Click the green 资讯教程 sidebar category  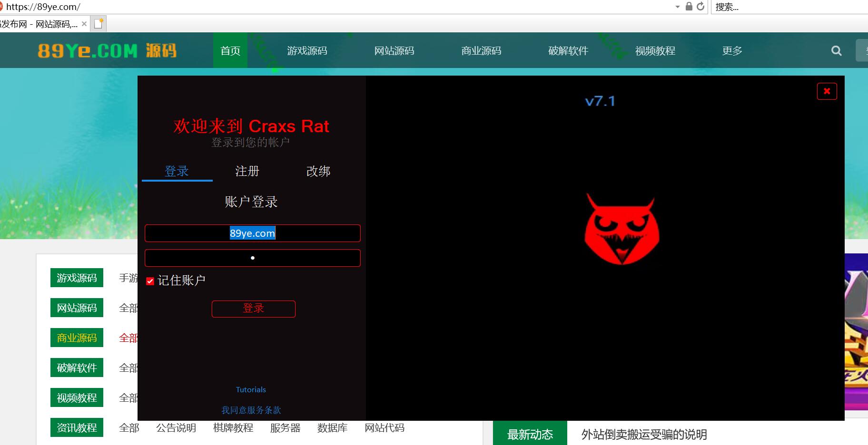pos(77,427)
